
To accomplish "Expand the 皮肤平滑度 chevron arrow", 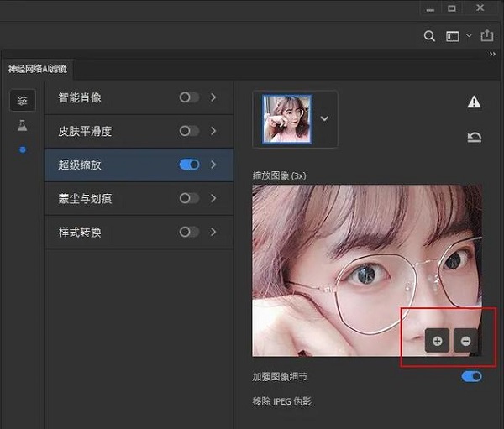I will click(213, 131).
